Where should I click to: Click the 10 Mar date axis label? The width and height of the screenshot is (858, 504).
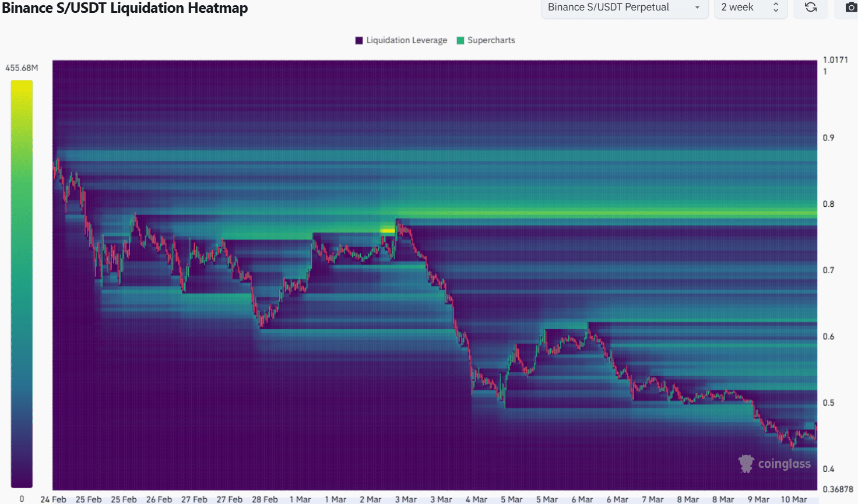[x=794, y=499]
